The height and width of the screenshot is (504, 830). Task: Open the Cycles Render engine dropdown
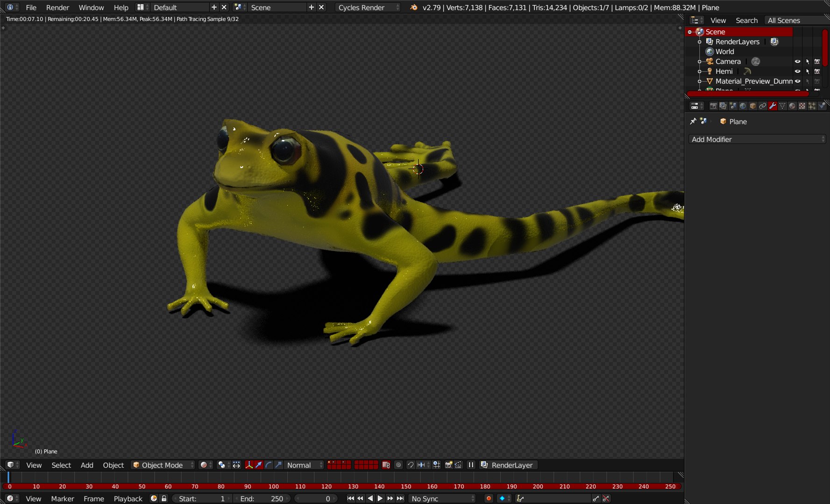click(368, 7)
